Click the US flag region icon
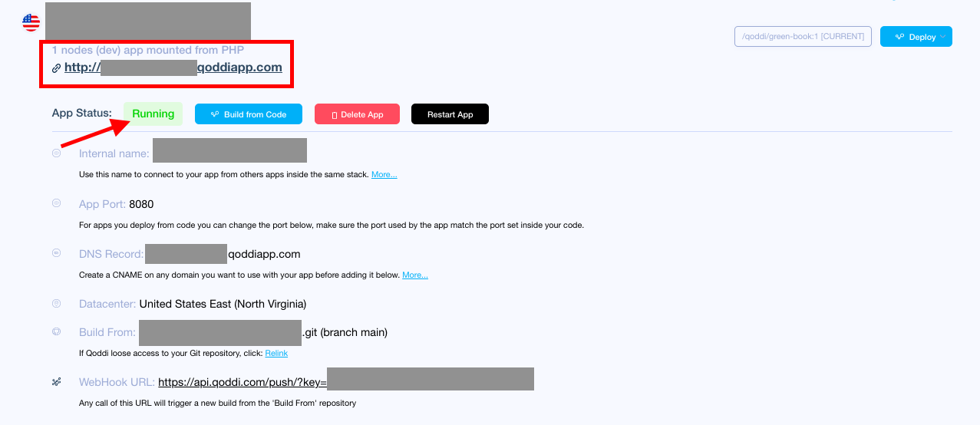The image size is (980, 425). pos(31,22)
